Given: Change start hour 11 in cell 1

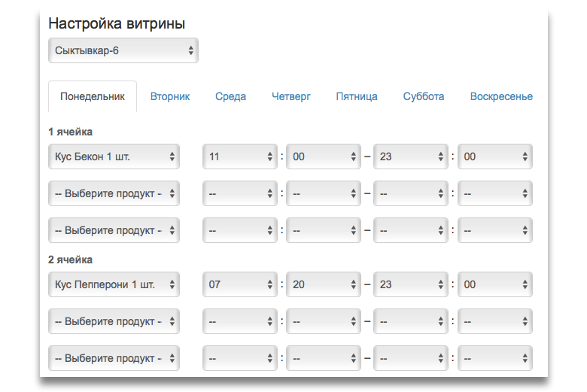Looking at the screenshot, I should pos(240,156).
